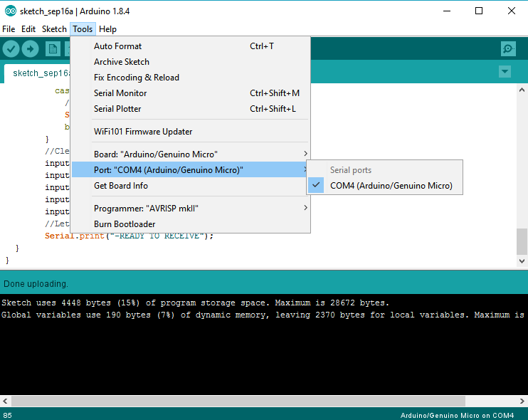Click the "Global variables use 190 bytes" line
Viewport: 528px width, 420px height.
[263, 315]
